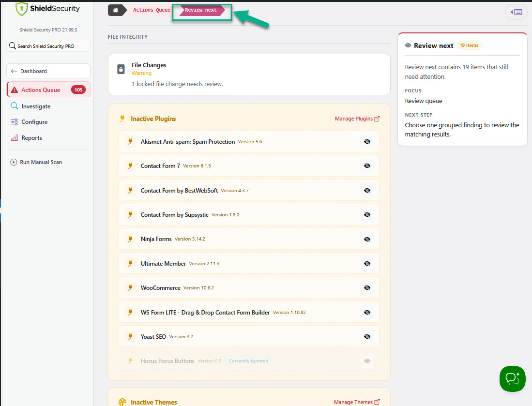Viewport: 532px width, 406px height.
Task: Focus the Search Shield Security PRO field
Action: coord(48,46)
